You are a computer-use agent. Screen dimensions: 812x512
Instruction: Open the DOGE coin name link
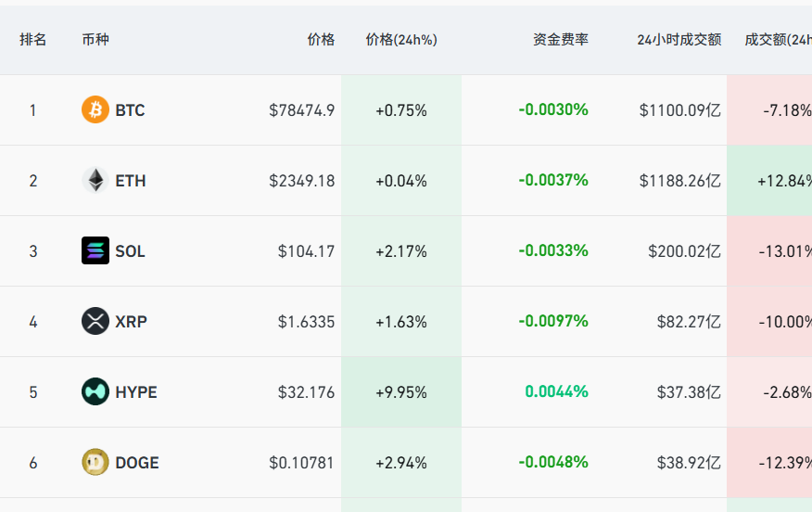tap(137, 463)
